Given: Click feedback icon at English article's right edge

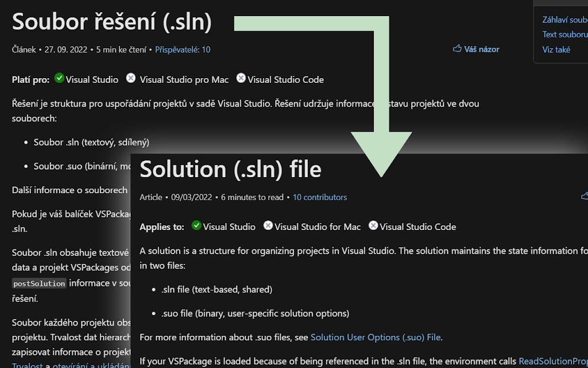Looking at the screenshot, I should click(x=585, y=197).
